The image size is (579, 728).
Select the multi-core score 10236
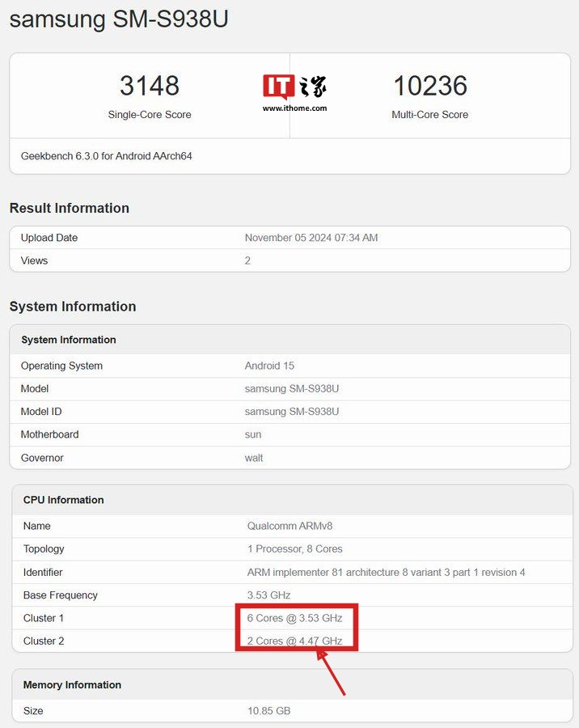(x=430, y=86)
